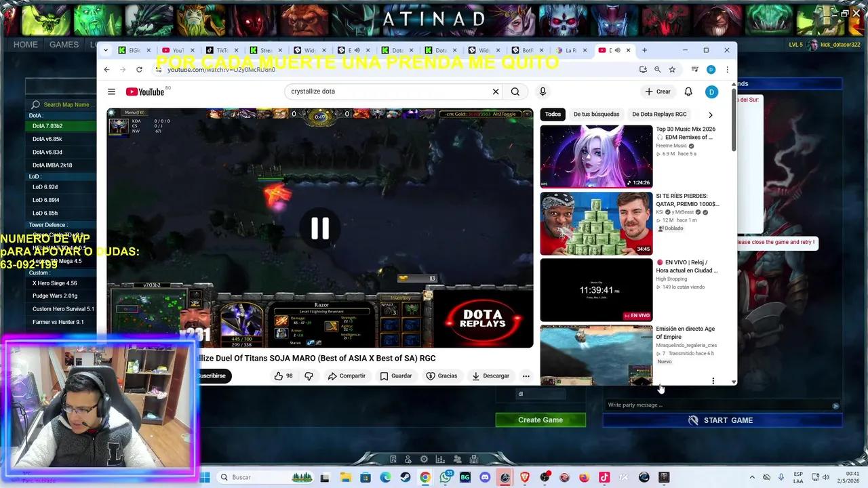
Task: Open YouTube notifications bell
Action: [688, 91]
